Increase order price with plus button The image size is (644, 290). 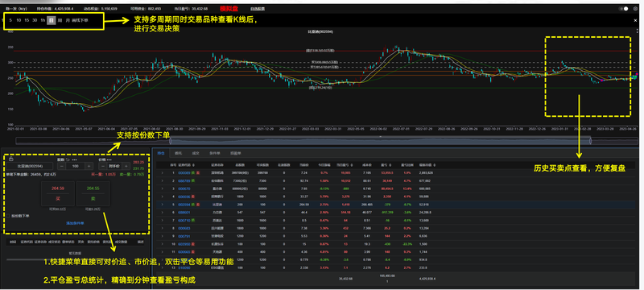(x=126, y=166)
